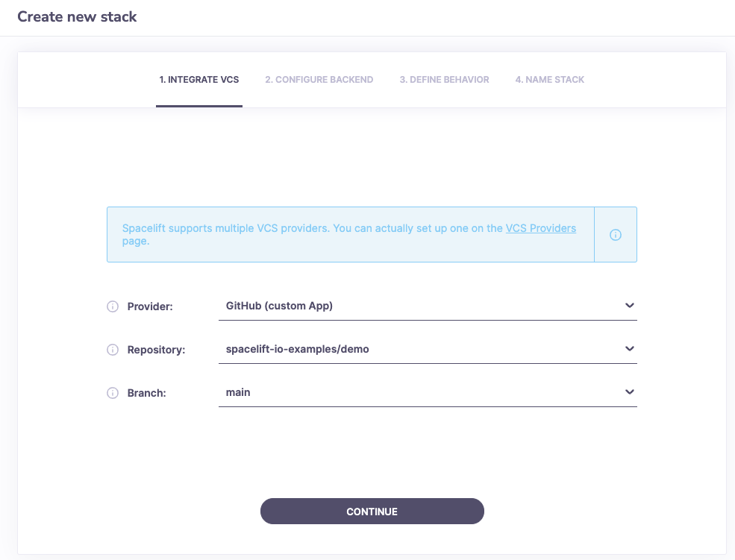Expand the Branch dropdown arrow
Viewport: 735px width, 560px height.
(x=629, y=392)
